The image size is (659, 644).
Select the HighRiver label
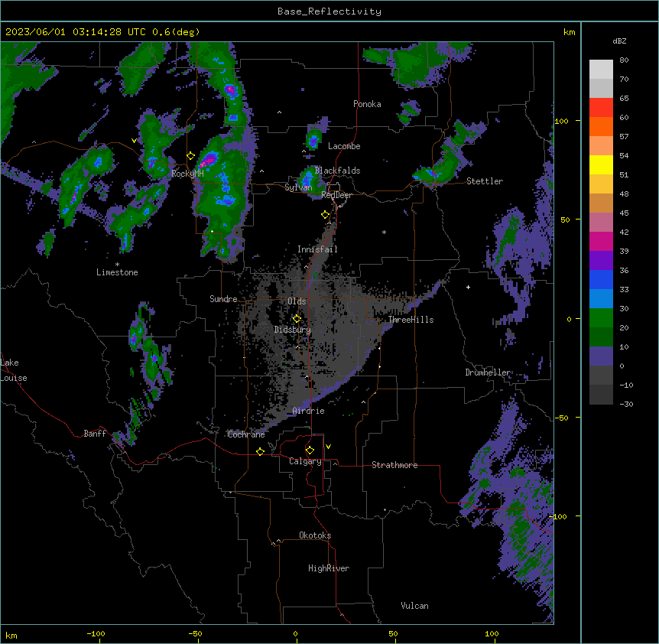[329, 568]
